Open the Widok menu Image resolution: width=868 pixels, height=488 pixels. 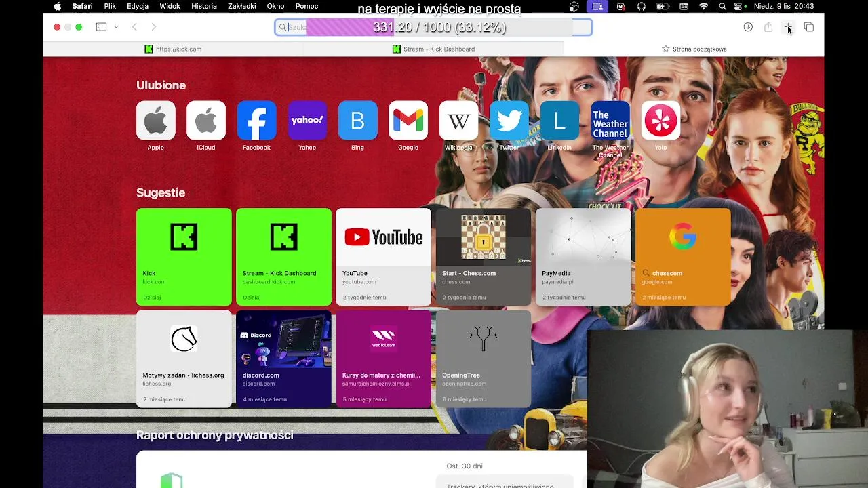(170, 7)
